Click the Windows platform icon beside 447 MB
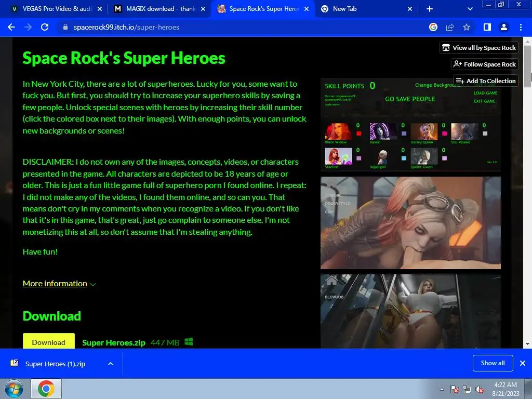Image resolution: width=532 pixels, height=399 pixels. (x=189, y=342)
